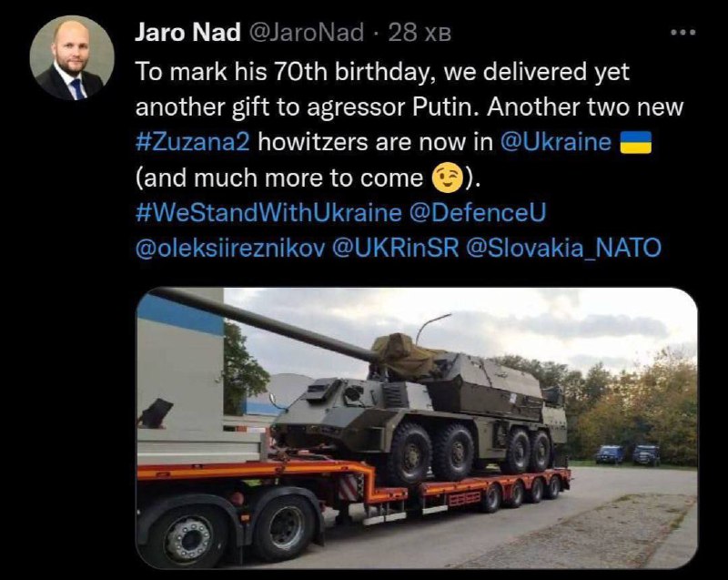Open the @Slovakia_NATO mention
The width and height of the screenshot is (728, 580).
562,247
